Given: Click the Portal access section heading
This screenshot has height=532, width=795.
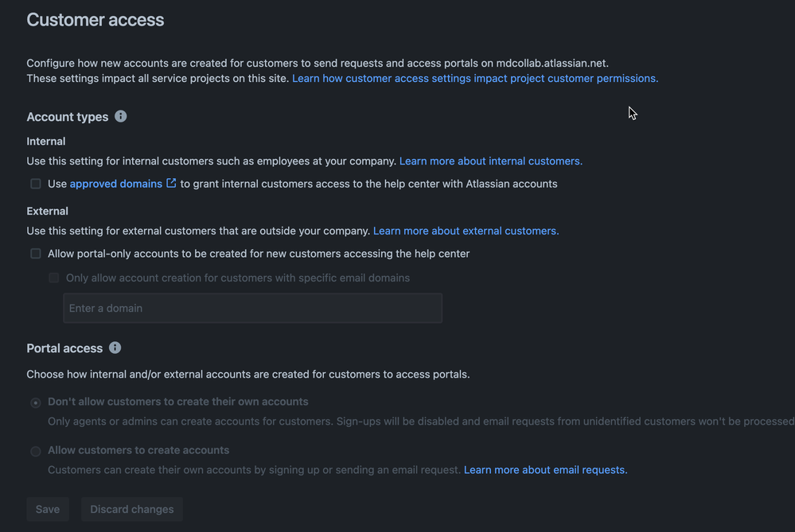Looking at the screenshot, I should click(64, 348).
